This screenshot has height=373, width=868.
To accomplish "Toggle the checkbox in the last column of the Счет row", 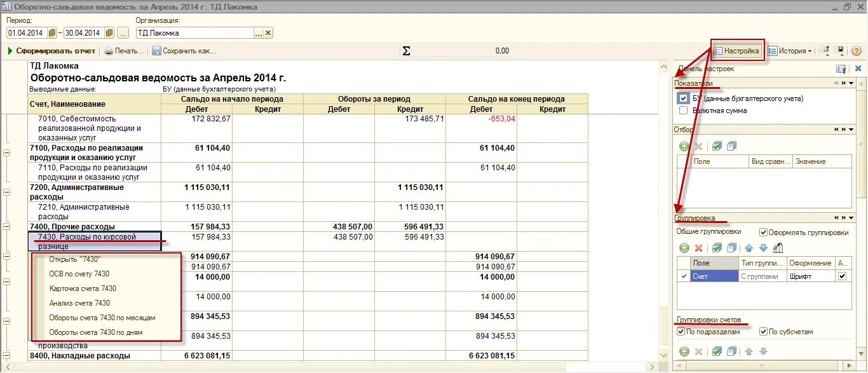I will tap(843, 276).
